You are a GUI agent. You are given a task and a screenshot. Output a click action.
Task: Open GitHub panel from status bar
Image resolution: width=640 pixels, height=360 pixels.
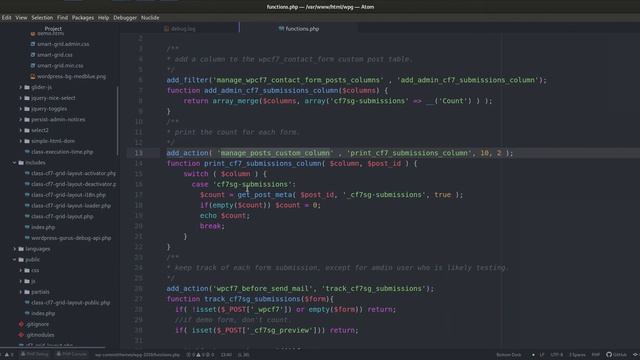coord(616,355)
